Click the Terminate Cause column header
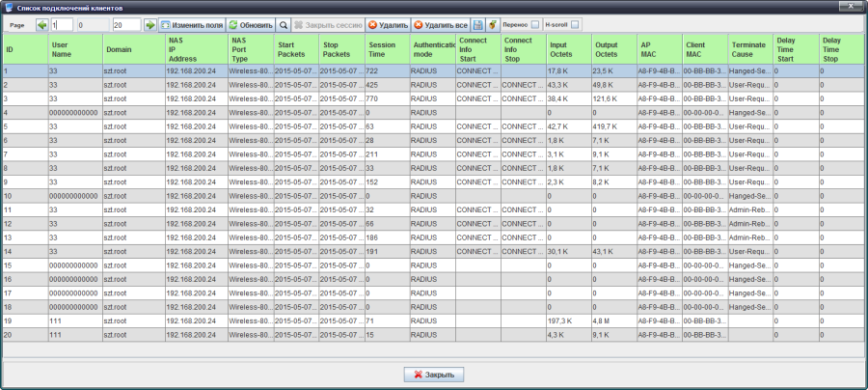The image size is (868, 390). (750, 49)
